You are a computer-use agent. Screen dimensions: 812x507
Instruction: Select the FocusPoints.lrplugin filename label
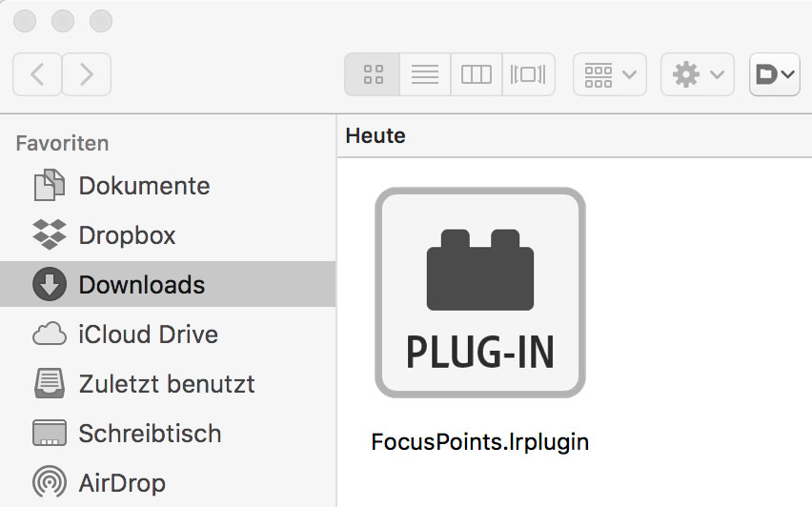click(x=480, y=442)
